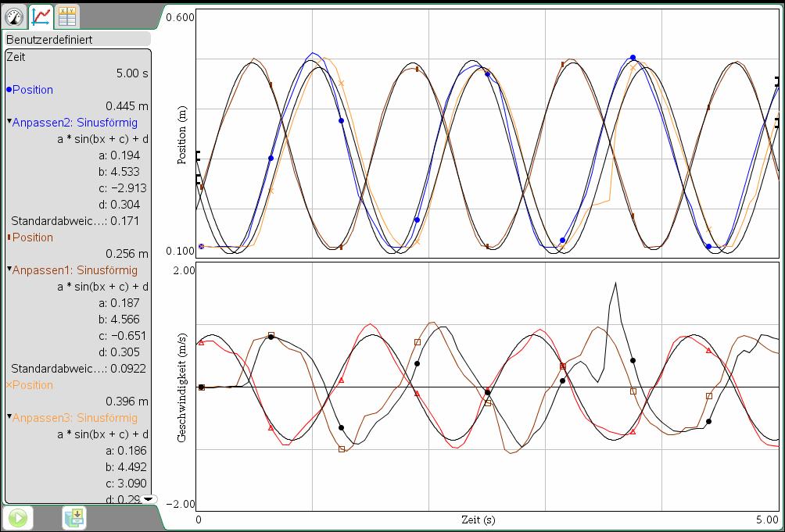Click the 0.100 position axis minimum value
Screen dimensions: 785x532
coord(181,252)
